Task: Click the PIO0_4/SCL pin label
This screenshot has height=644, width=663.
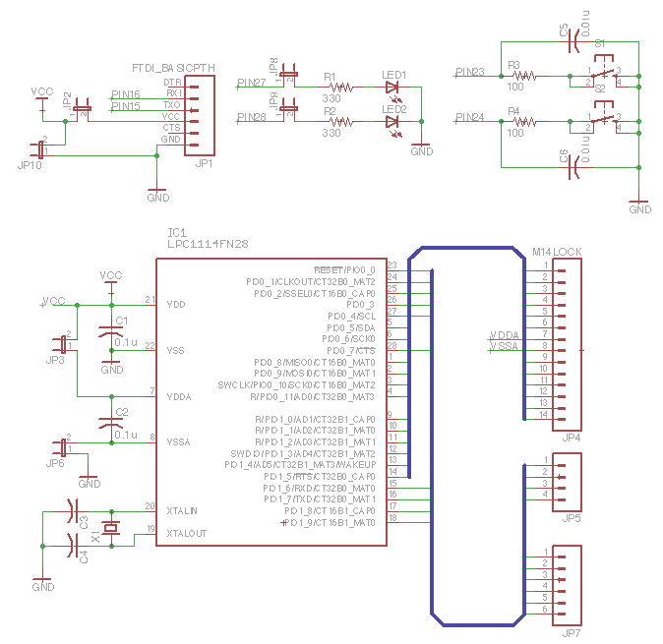Action: 352,317
